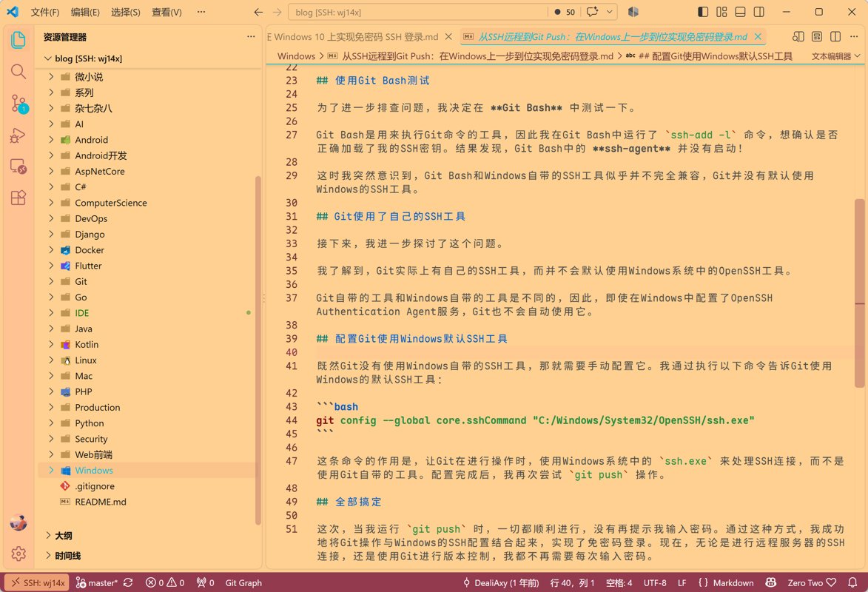Screen dimensions: 868x592
Task: Click the SSH: wj14x remote indicator
Action: [x=38, y=582]
